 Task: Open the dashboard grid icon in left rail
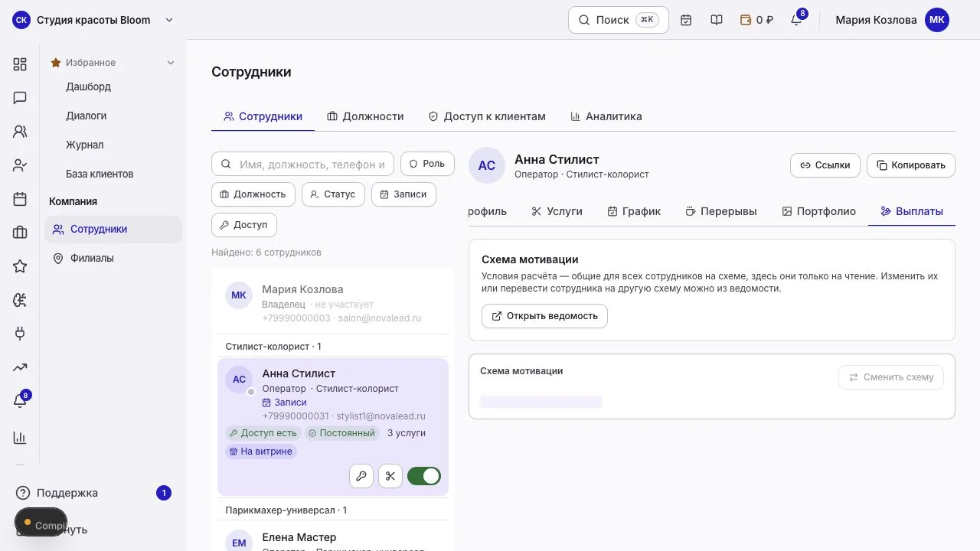pos(20,64)
